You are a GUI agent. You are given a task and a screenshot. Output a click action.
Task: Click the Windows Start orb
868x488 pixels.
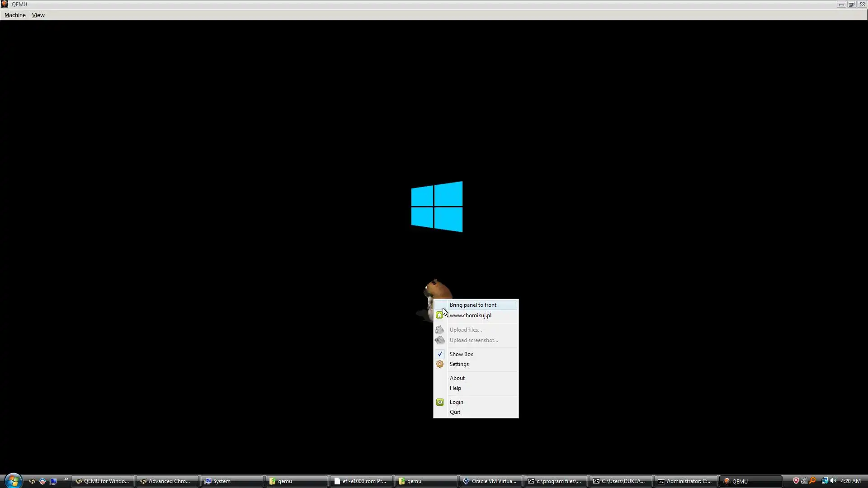coord(13,481)
